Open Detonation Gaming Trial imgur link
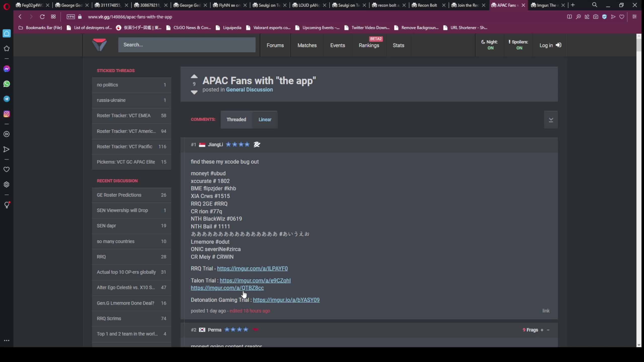Image resolution: width=644 pixels, height=362 pixels. pyautogui.click(x=286, y=300)
